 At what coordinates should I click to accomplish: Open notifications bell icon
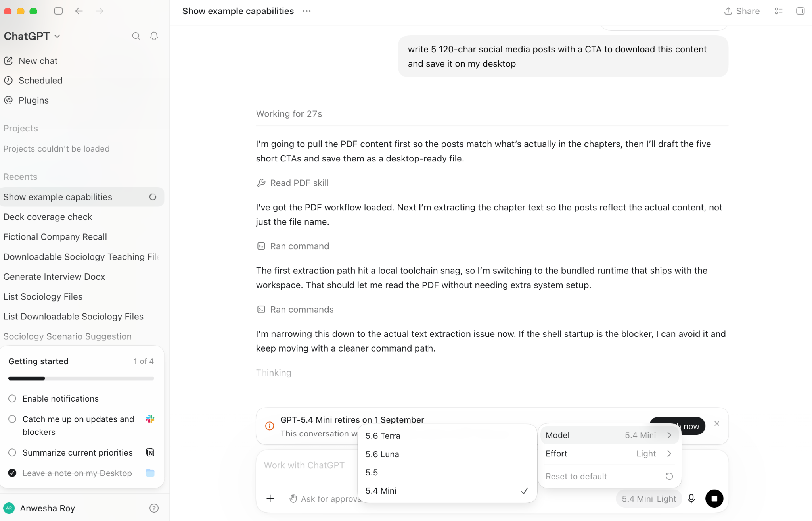(x=154, y=36)
